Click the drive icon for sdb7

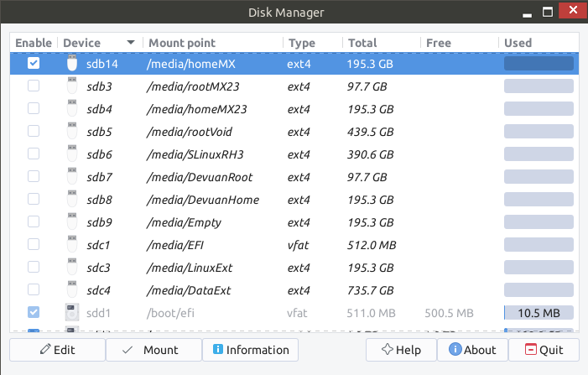point(72,177)
